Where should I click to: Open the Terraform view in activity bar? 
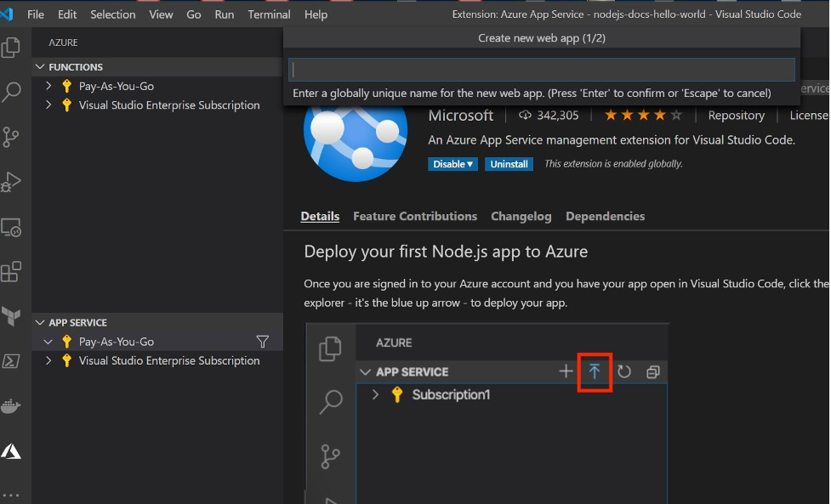point(10,316)
